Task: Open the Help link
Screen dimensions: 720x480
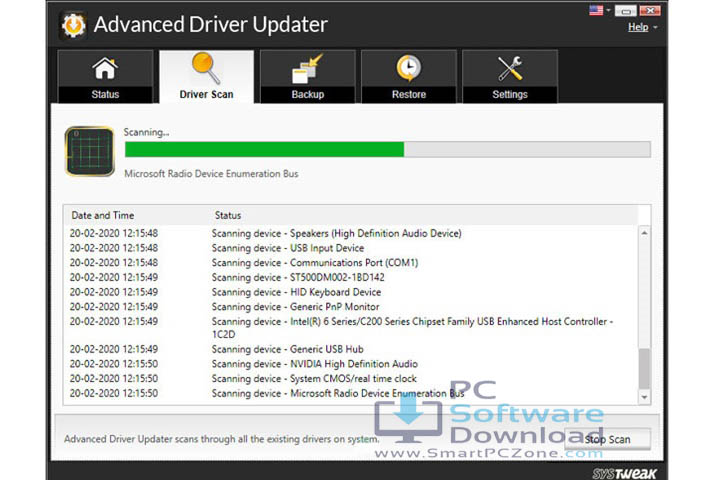Action: click(638, 27)
